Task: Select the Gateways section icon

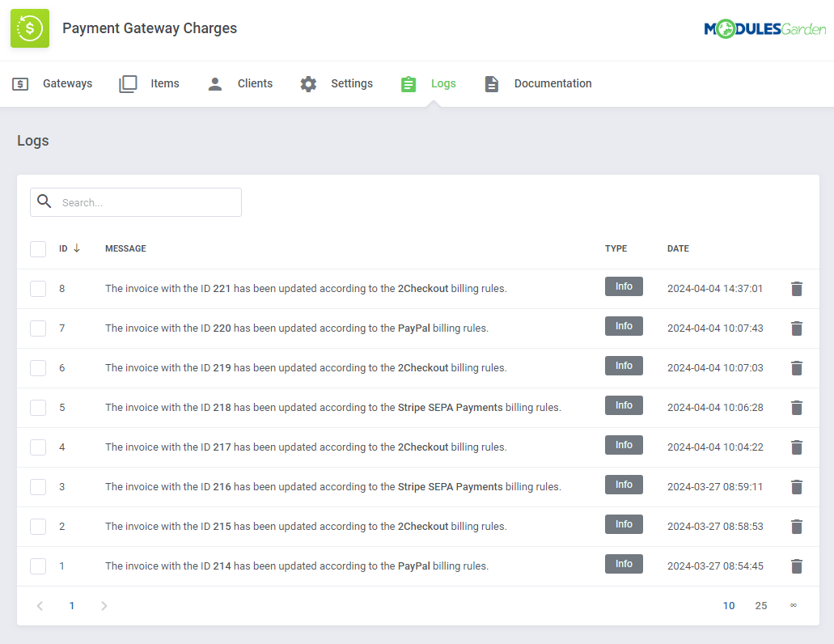Action: pos(19,83)
